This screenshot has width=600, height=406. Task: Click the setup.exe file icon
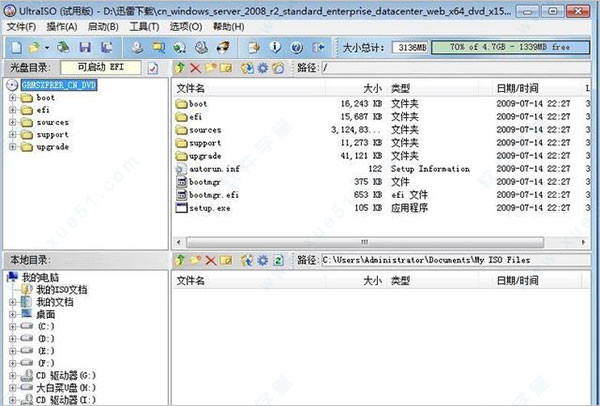[x=181, y=207]
